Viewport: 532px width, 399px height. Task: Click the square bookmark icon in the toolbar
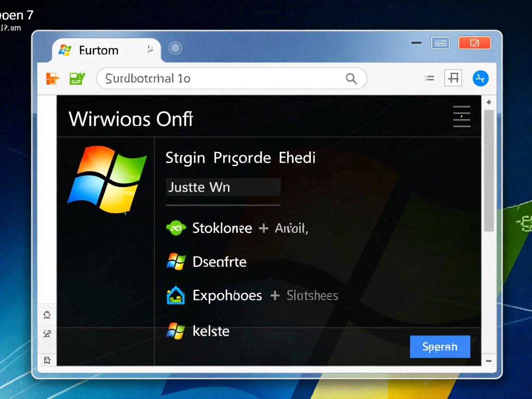click(x=453, y=78)
